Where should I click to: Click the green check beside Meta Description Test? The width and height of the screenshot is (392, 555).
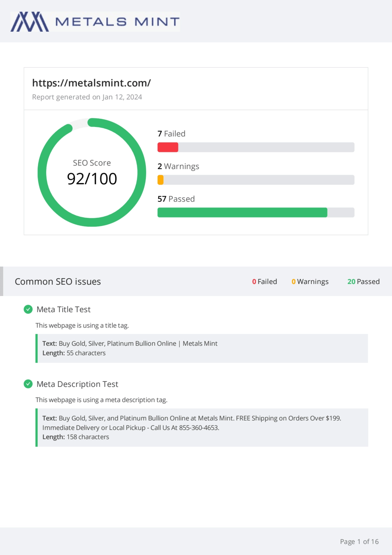point(28,384)
